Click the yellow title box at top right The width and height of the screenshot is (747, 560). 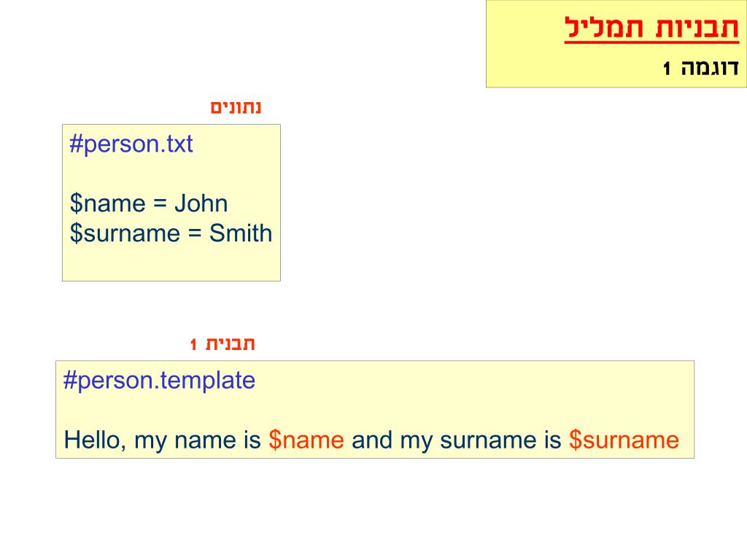tap(616, 44)
